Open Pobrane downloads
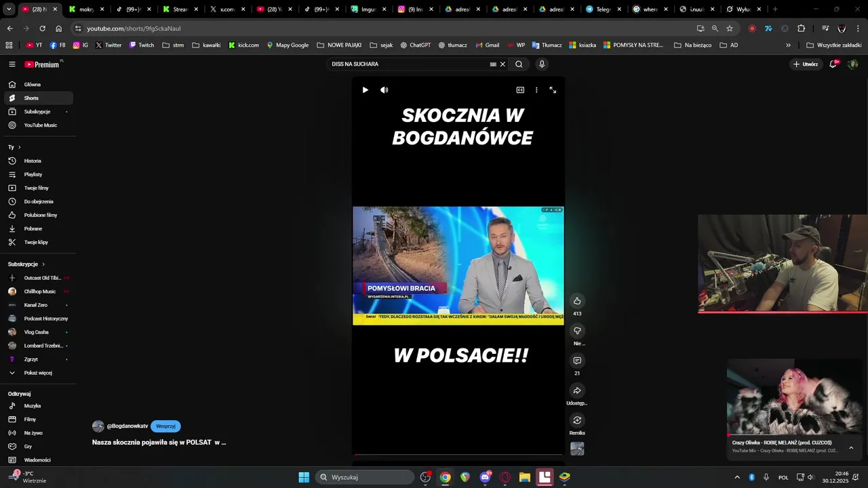Viewport: 868px width, 488px height. [x=39, y=229]
